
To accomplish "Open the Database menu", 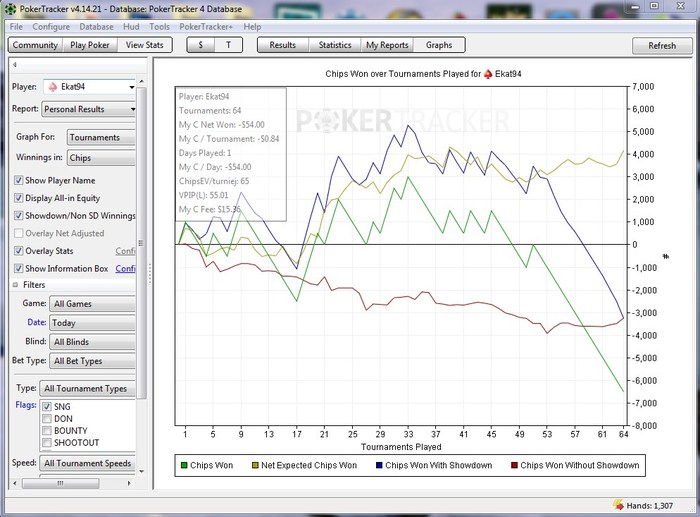I will point(96,27).
